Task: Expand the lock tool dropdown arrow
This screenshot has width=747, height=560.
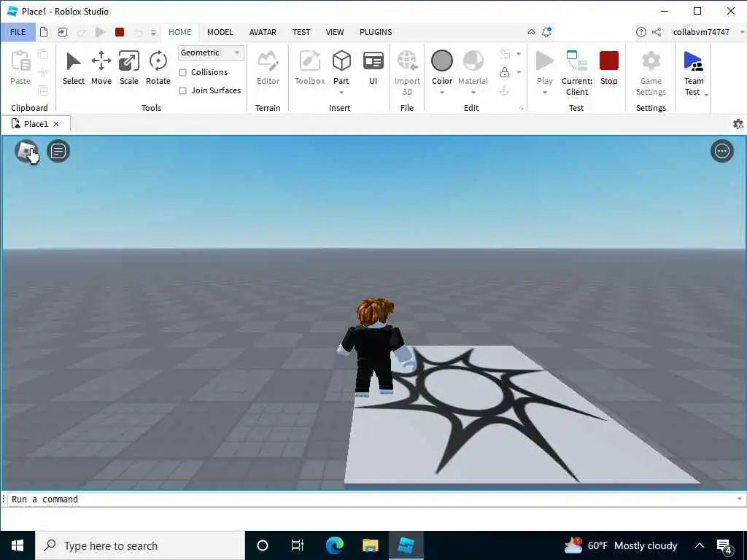Action: click(519, 72)
